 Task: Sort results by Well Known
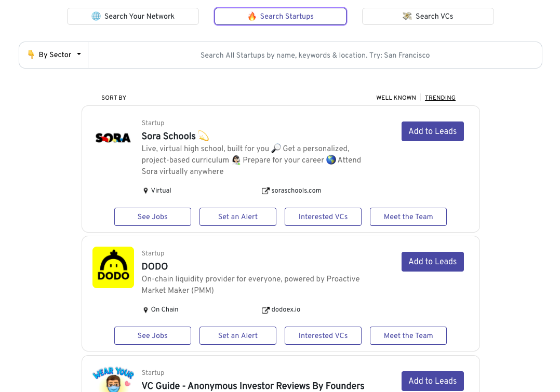tap(396, 98)
